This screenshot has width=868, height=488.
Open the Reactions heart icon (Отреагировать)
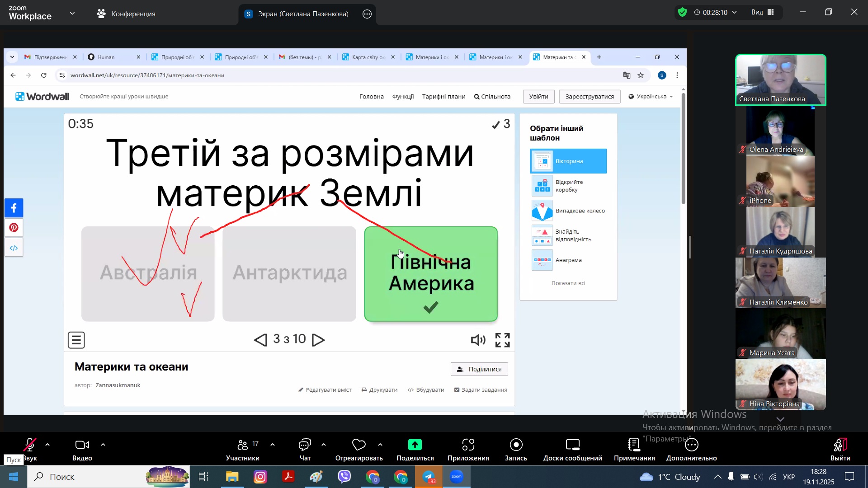[359, 445]
